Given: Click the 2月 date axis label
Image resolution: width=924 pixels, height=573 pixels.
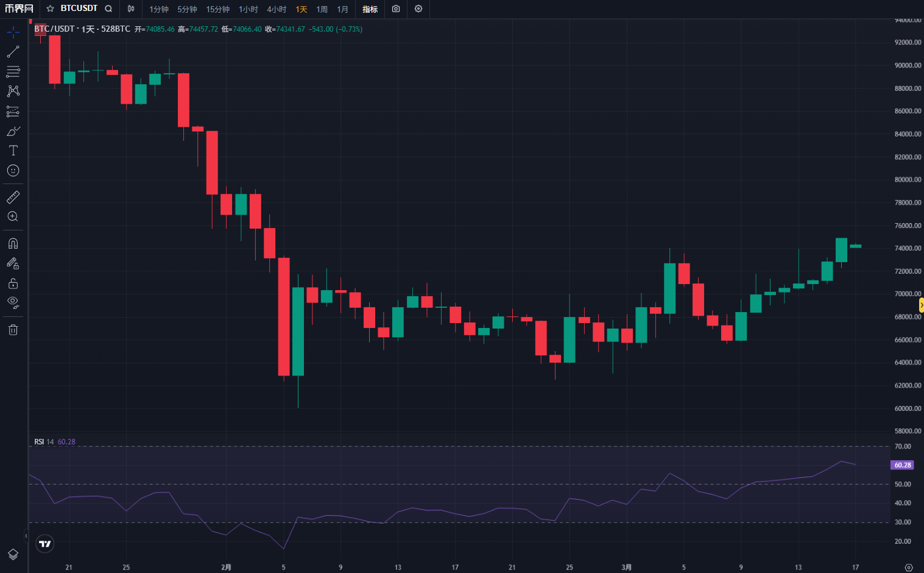Looking at the screenshot, I should (x=226, y=567).
